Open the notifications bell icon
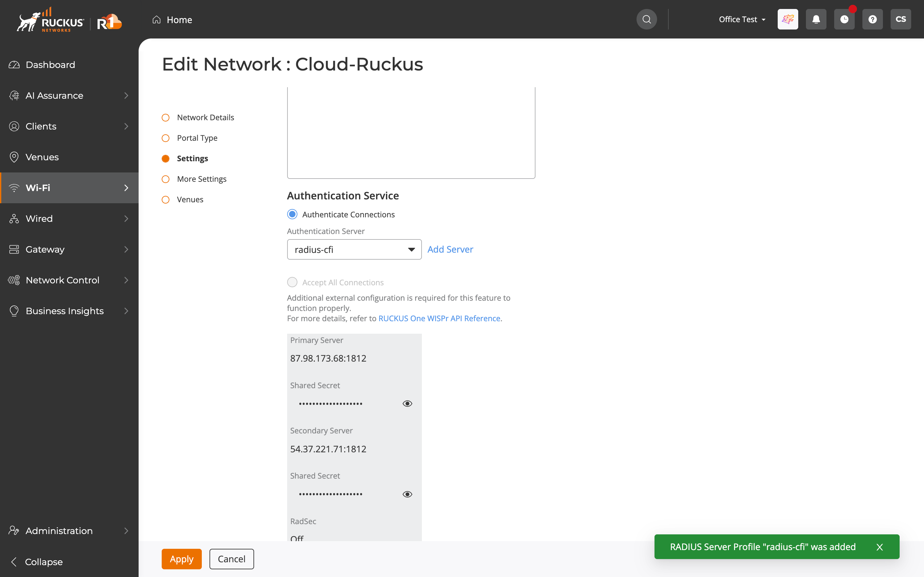Image resolution: width=924 pixels, height=577 pixels. (x=816, y=19)
